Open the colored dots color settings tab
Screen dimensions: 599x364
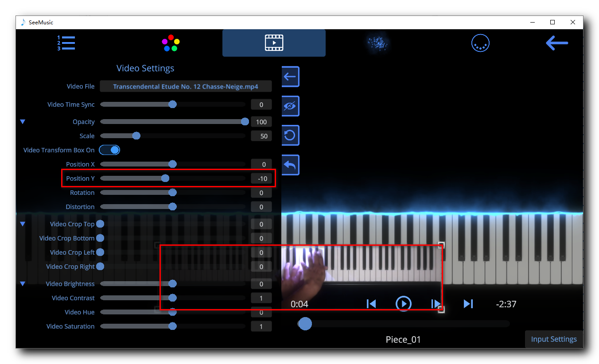(x=171, y=43)
